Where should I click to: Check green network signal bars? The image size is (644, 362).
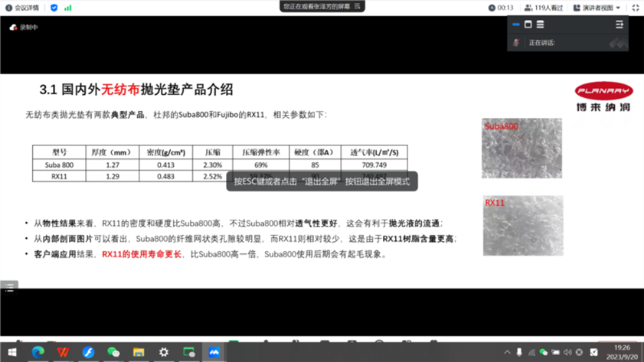[x=67, y=8]
